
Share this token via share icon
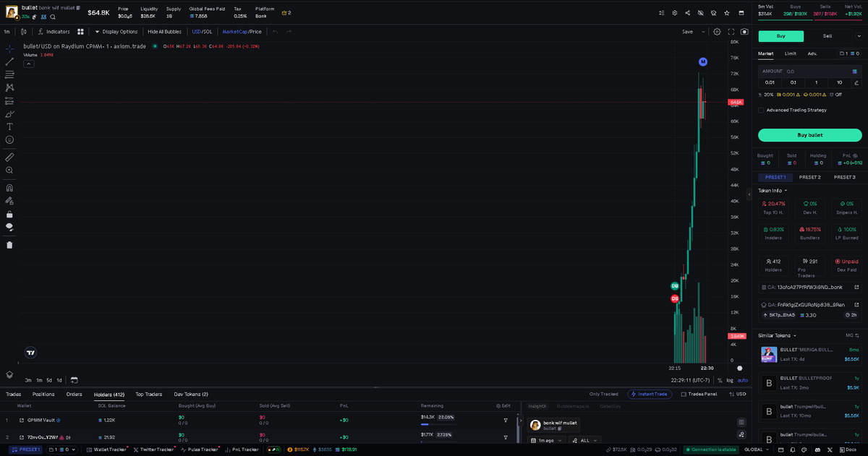tap(687, 12)
